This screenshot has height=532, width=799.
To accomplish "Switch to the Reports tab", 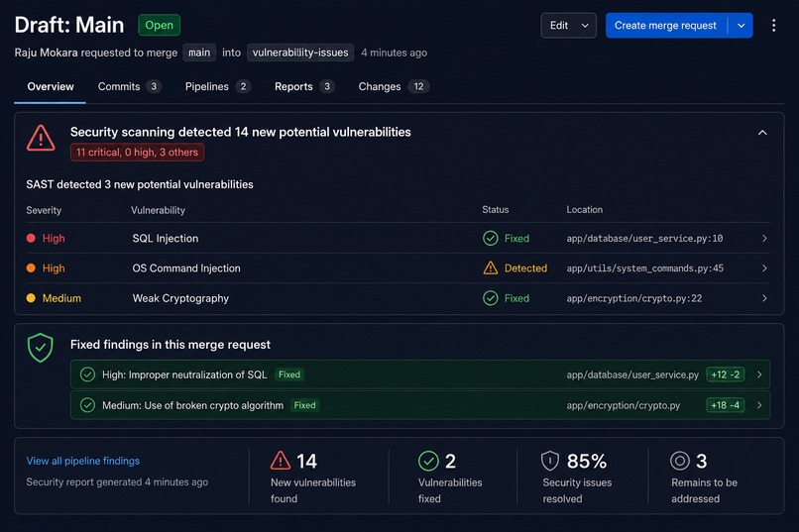I will click(x=304, y=86).
